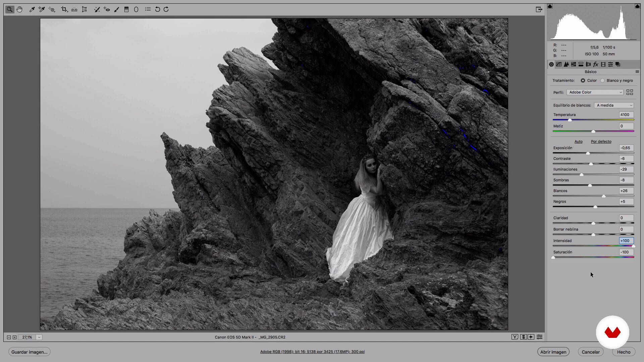644x362 pixels.
Task: Open workflow options link Adobe RGB
Action: [x=312, y=352]
